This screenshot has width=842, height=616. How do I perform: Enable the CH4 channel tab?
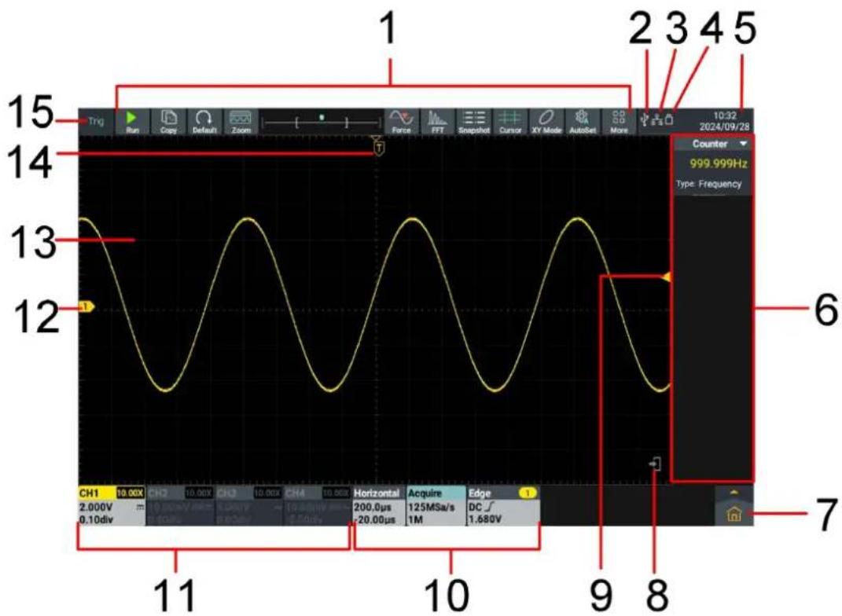tap(318, 507)
